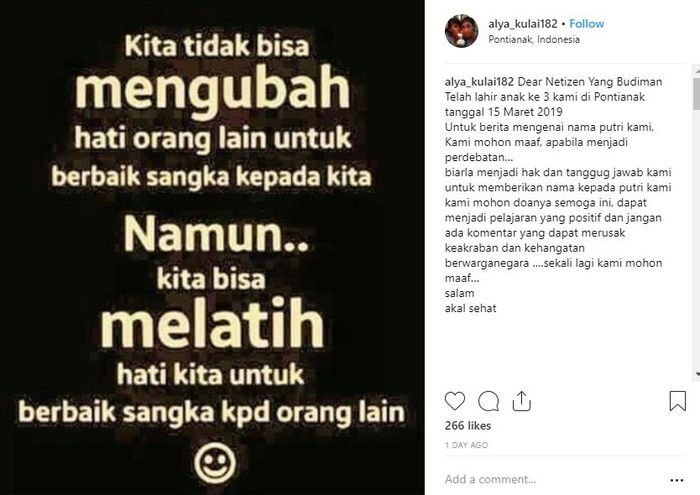
Task: Share the post using share icon
Action: (521, 401)
